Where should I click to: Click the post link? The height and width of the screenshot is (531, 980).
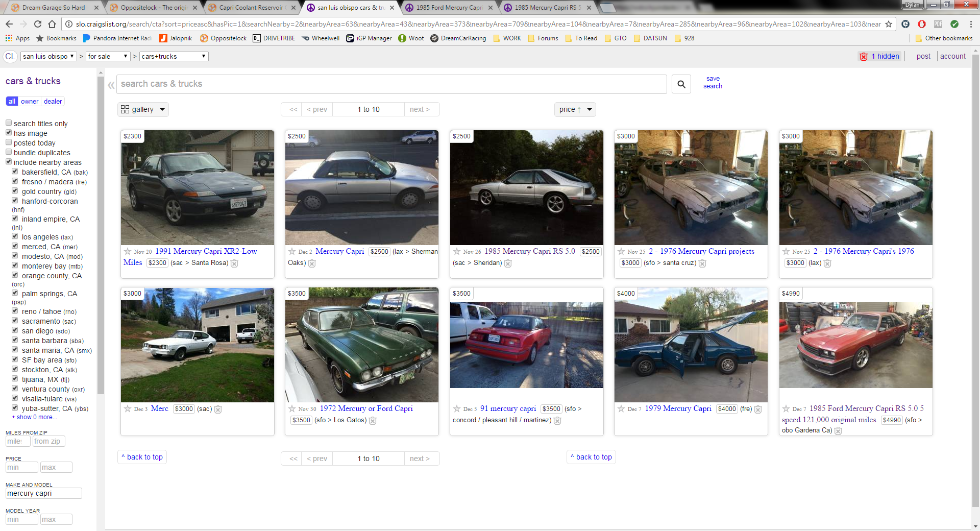click(923, 56)
